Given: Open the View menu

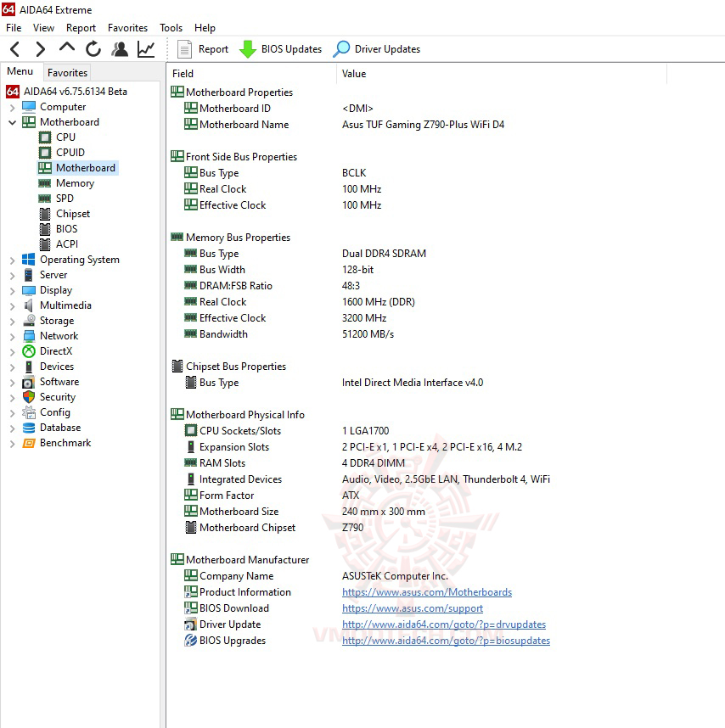Looking at the screenshot, I should [43, 28].
